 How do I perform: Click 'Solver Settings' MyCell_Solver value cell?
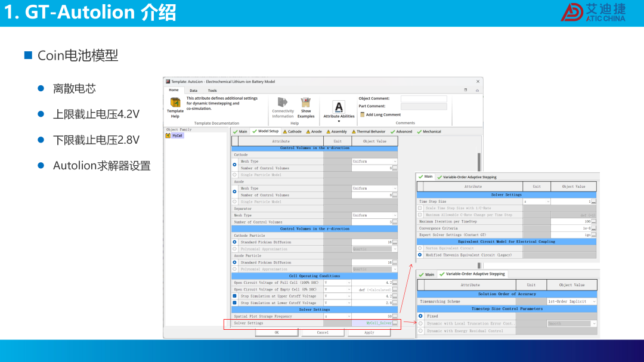tap(372, 323)
